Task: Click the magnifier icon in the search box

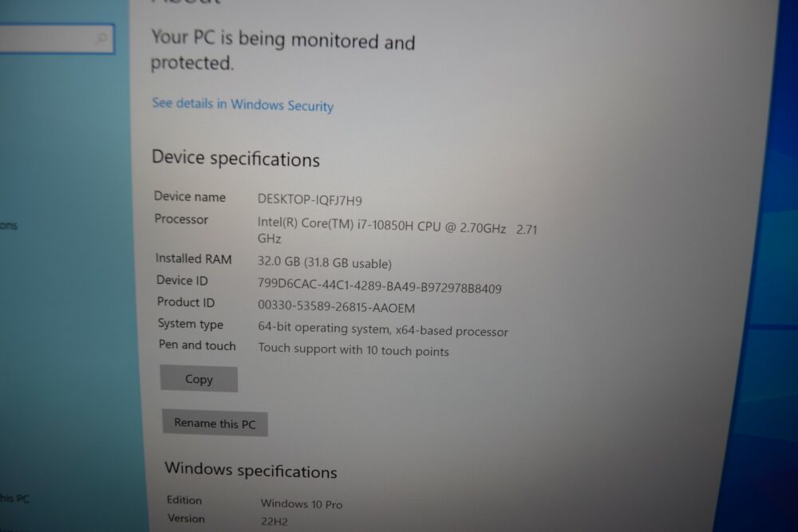Action: click(x=102, y=37)
